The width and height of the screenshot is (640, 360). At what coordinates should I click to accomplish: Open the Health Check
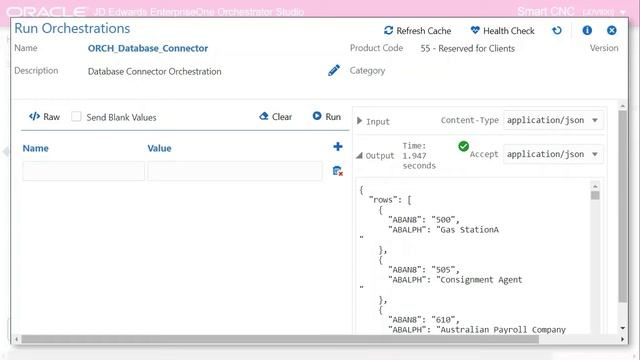click(502, 31)
